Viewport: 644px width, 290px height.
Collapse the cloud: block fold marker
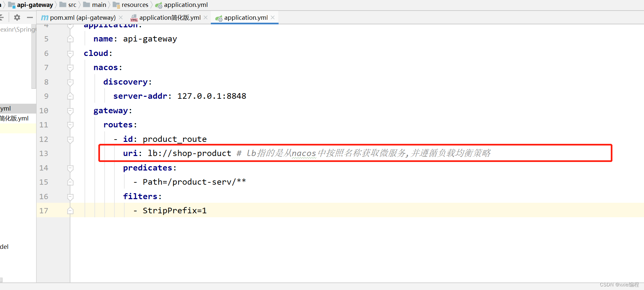[70, 53]
